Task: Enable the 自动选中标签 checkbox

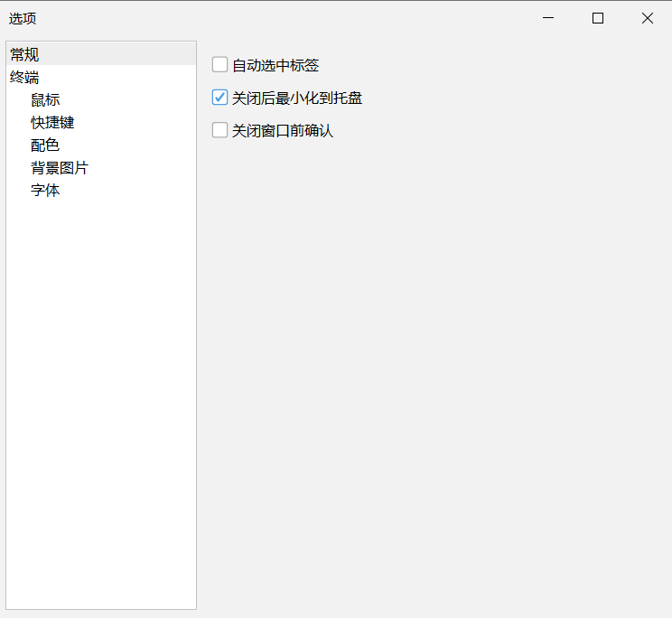Action: click(219, 65)
